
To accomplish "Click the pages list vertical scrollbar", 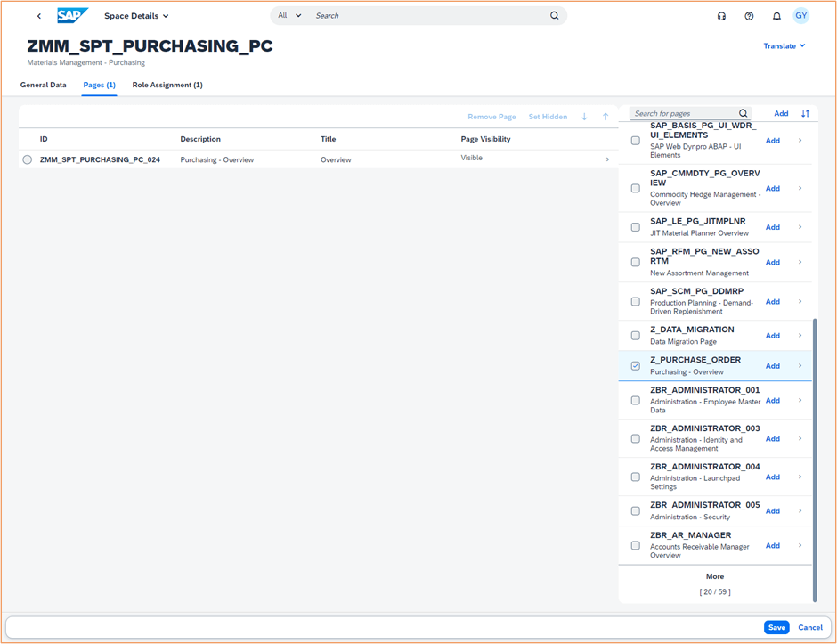I will (815, 460).
